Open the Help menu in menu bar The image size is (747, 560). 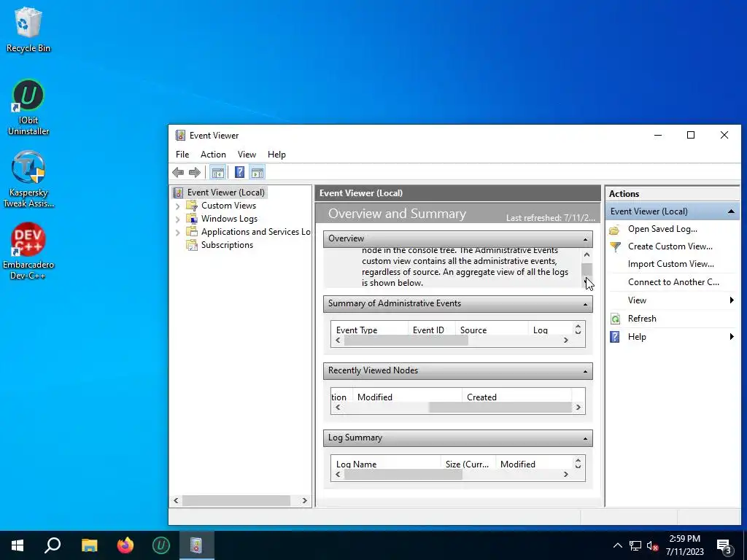click(x=276, y=155)
